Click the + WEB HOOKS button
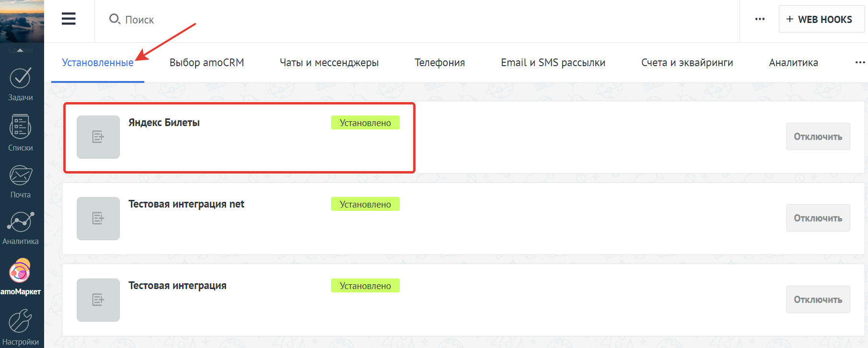Viewport: 868px width, 348px height. pos(821,19)
